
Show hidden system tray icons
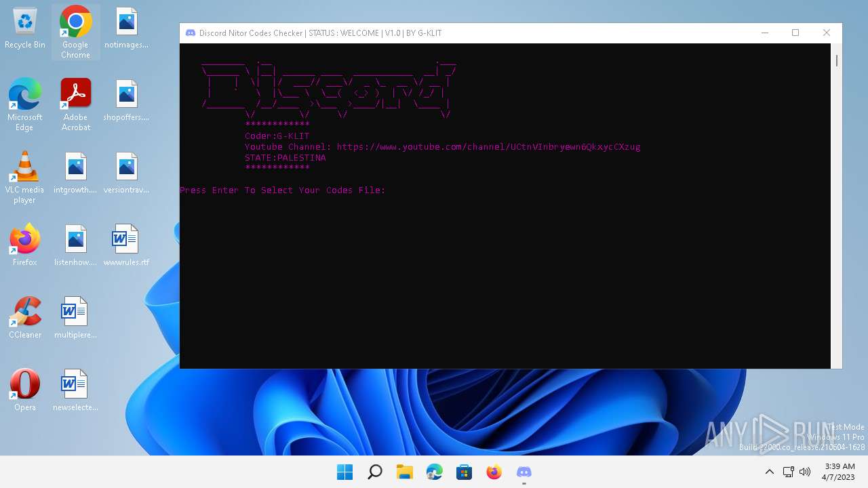pyautogui.click(x=769, y=472)
